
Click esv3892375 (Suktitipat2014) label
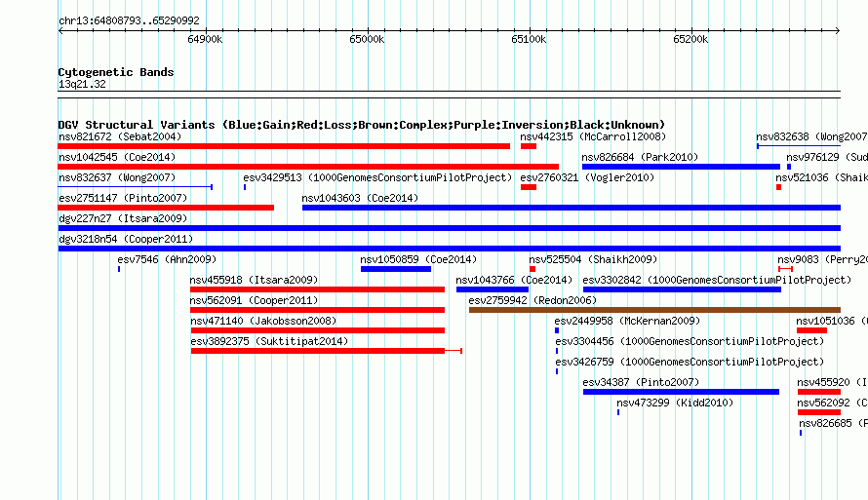pyautogui.click(x=269, y=341)
